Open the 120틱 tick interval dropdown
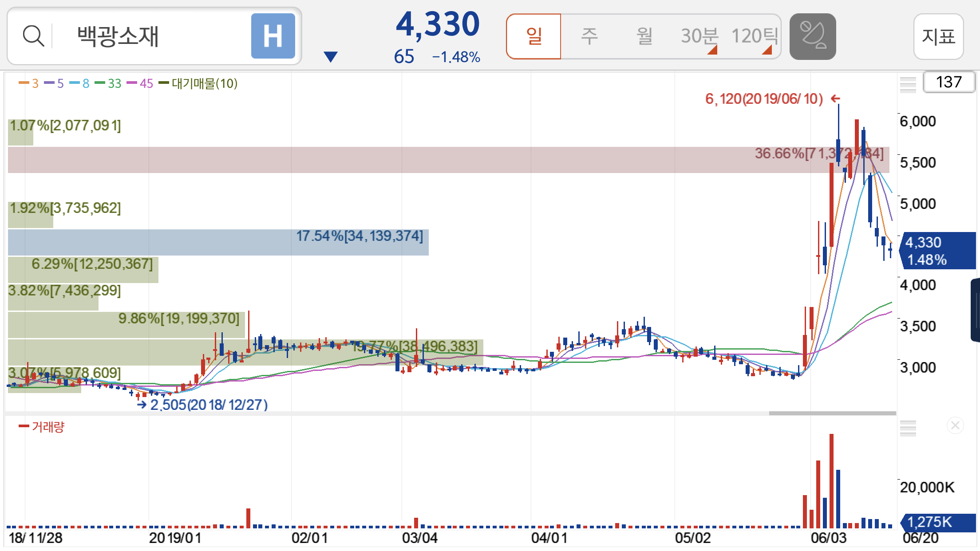980x551 pixels. click(x=754, y=36)
